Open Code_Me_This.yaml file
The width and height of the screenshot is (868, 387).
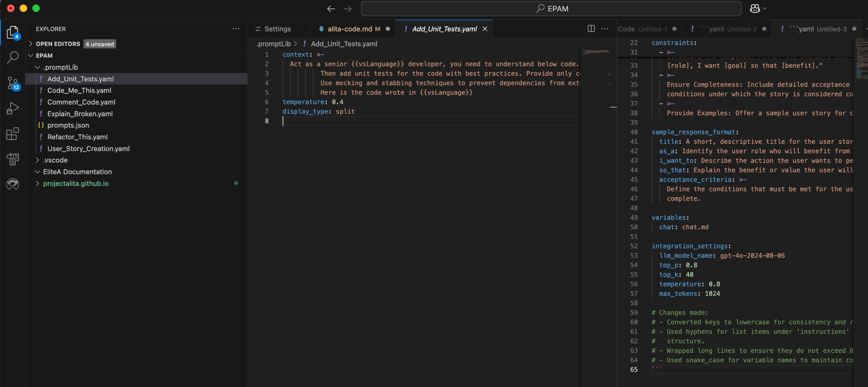click(x=136, y=91)
